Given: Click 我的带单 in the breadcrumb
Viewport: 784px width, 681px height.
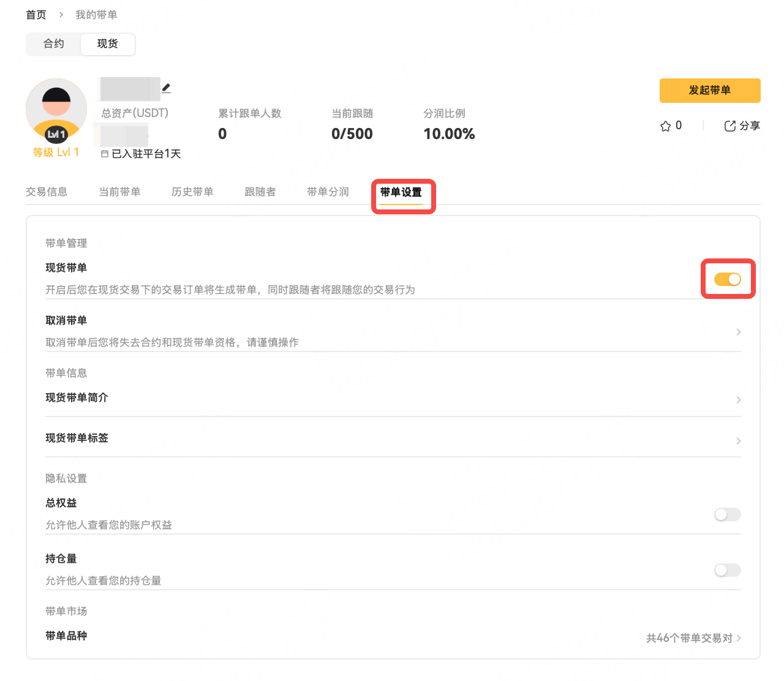Looking at the screenshot, I should pyautogui.click(x=96, y=15).
